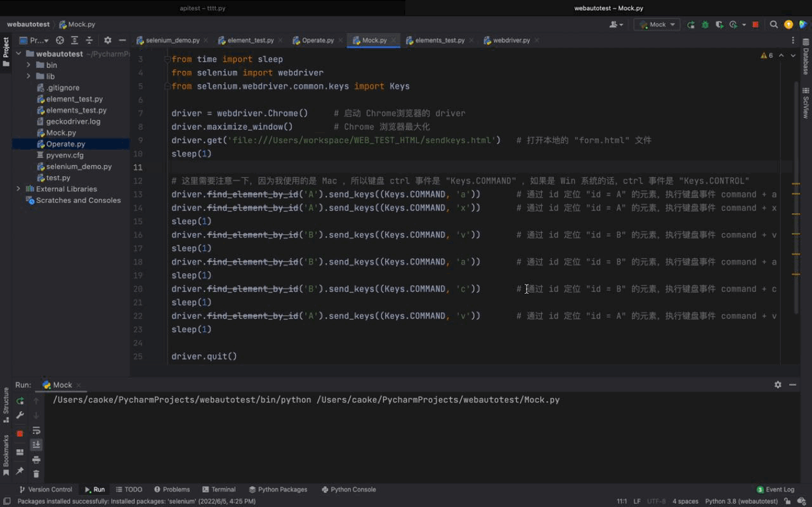This screenshot has height=507, width=812.
Task: Expand External Libraries node
Action: click(18, 189)
